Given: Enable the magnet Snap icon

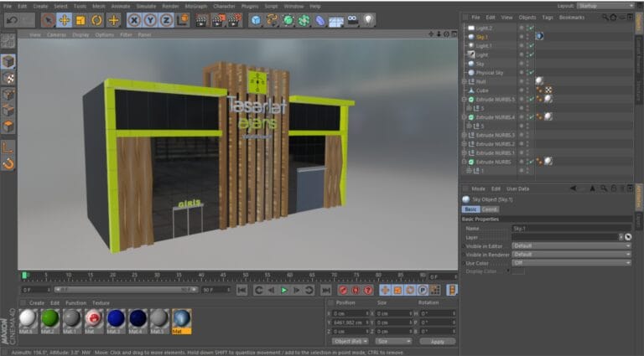Looking at the screenshot, I should point(8,164).
